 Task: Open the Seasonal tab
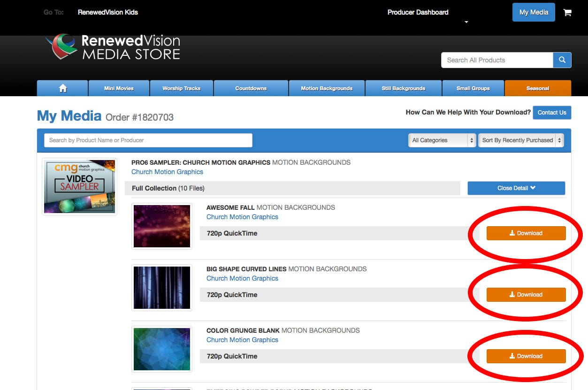coord(538,88)
